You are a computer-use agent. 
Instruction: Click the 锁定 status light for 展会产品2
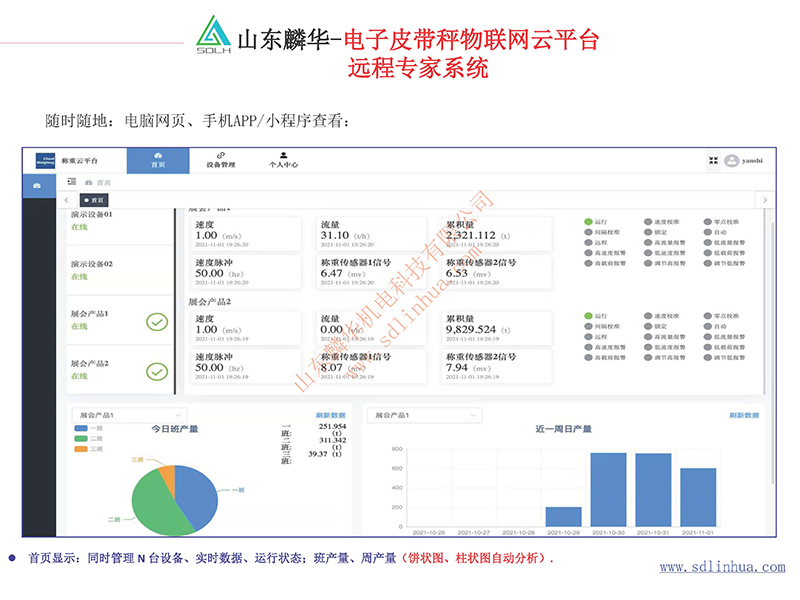pyautogui.click(x=648, y=326)
